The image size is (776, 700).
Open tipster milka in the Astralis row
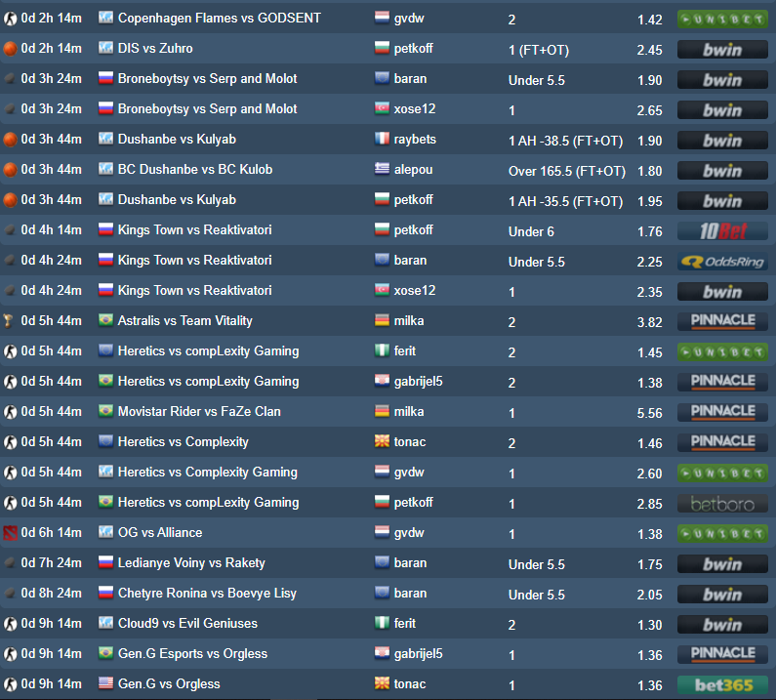coord(409,321)
